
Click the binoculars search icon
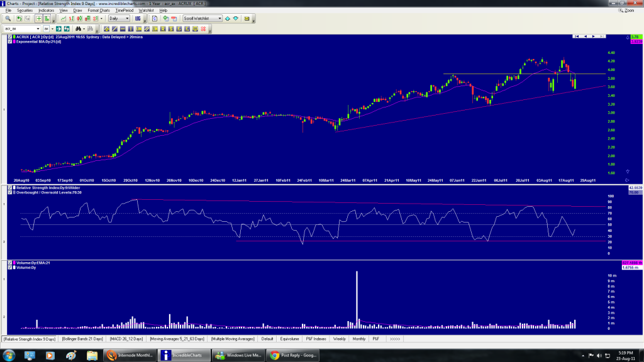78,29
